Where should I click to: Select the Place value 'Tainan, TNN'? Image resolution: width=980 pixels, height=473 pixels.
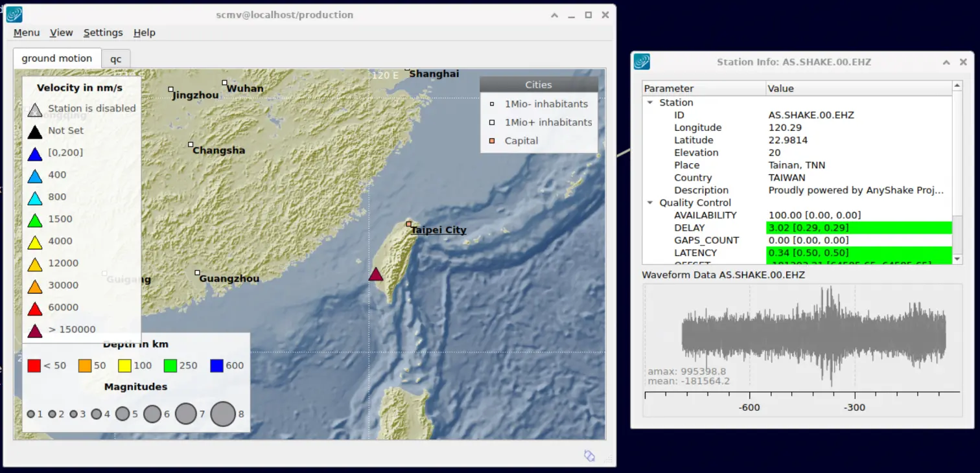point(797,165)
